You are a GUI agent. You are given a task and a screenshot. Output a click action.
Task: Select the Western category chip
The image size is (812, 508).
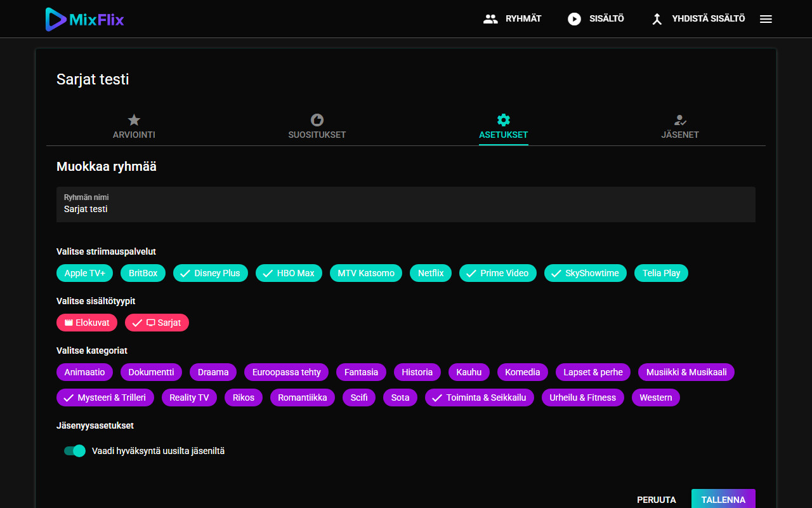tap(656, 398)
